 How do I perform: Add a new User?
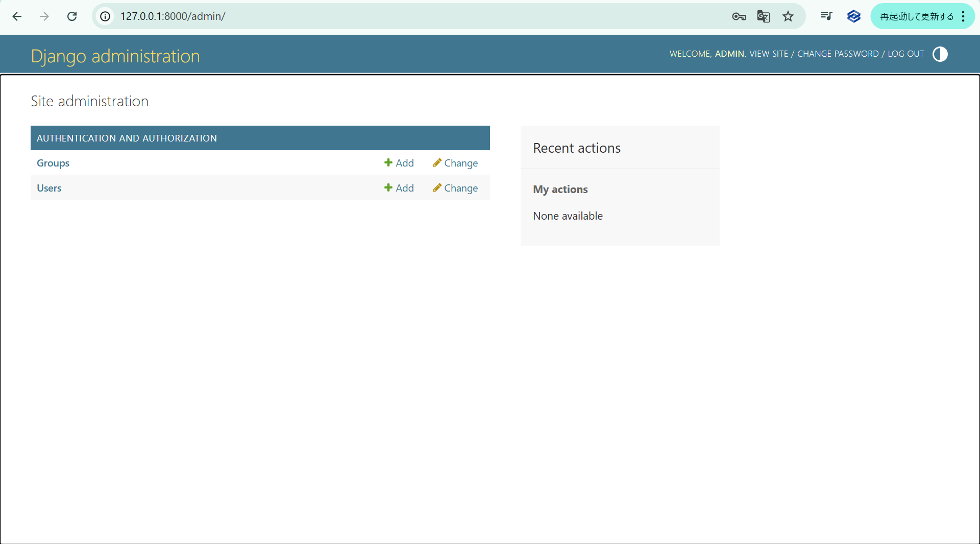399,188
